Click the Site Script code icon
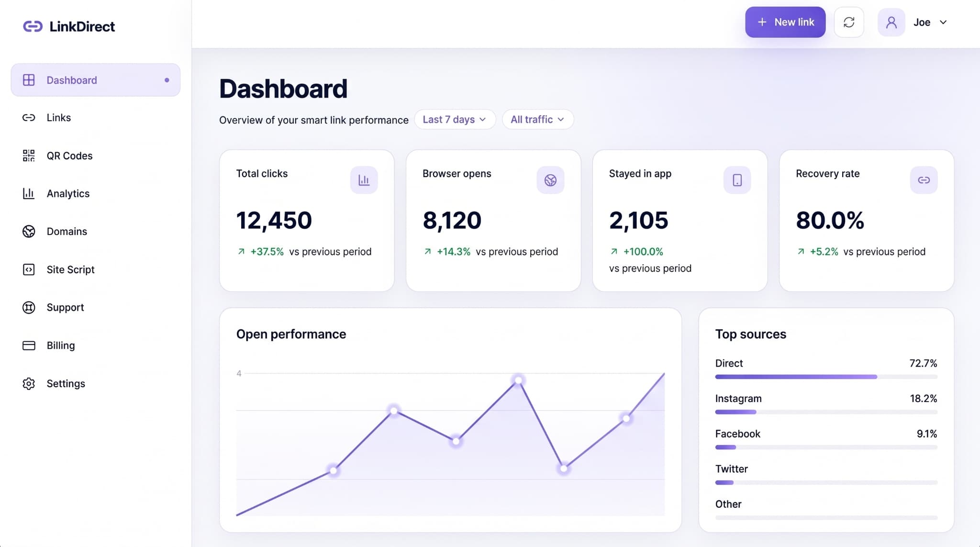This screenshot has height=547, width=980. (x=29, y=269)
